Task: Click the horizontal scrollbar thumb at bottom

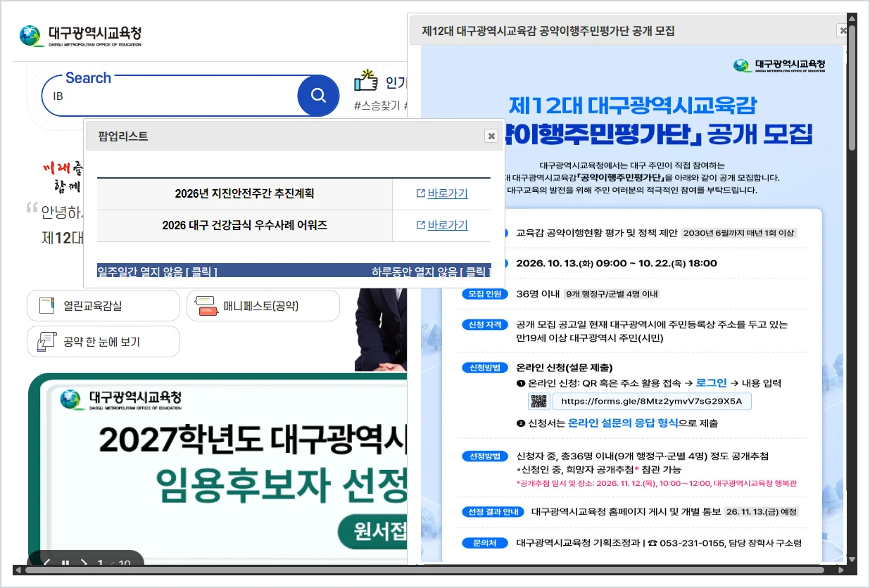Action: 425,570
